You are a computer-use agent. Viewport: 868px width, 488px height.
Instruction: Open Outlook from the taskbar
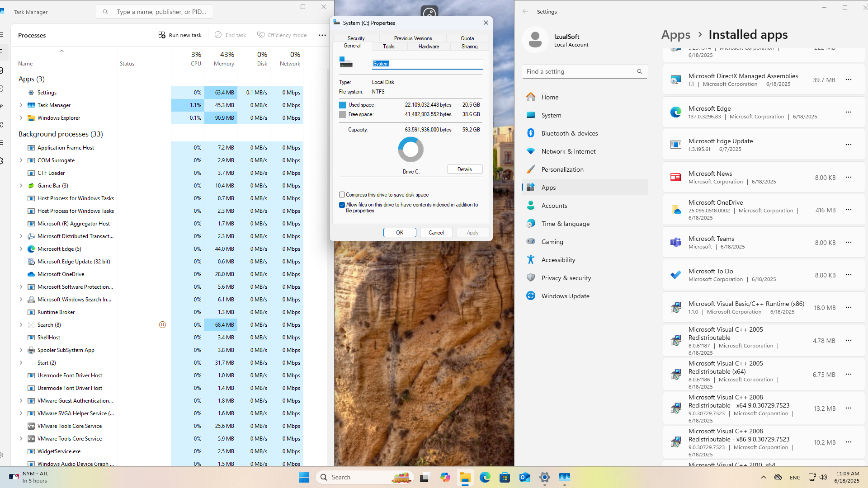(525, 477)
